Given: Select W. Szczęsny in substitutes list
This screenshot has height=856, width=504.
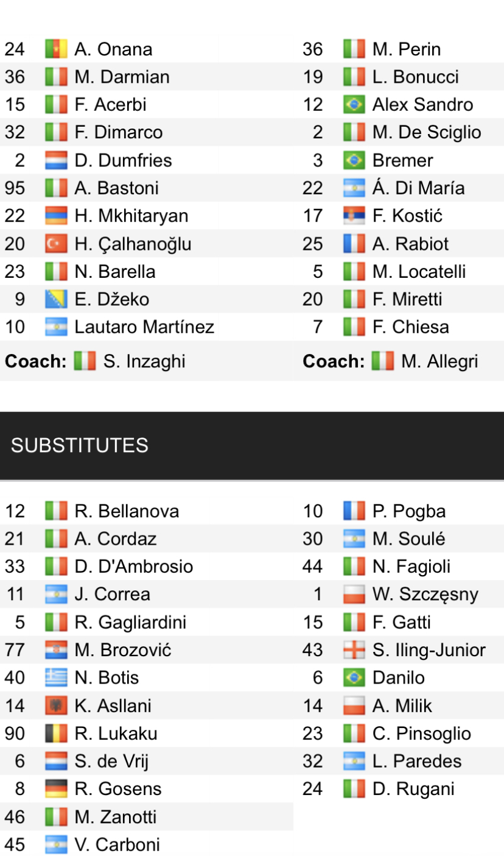Looking at the screenshot, I should click(x=425, y=595).
